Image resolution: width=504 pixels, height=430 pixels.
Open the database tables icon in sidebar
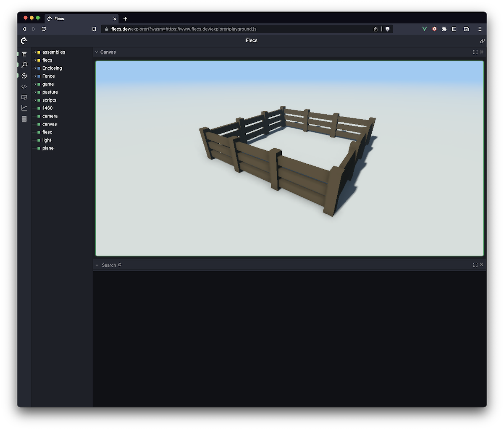point(24,119)
